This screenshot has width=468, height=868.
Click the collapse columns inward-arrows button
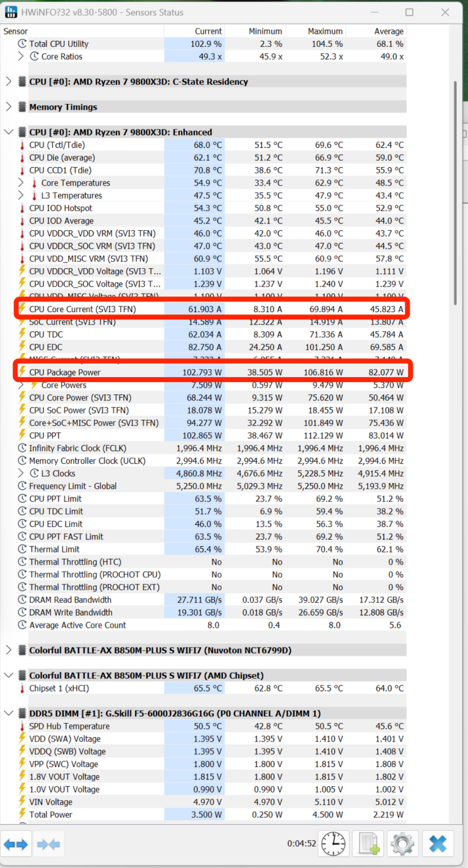click(48, 844)
